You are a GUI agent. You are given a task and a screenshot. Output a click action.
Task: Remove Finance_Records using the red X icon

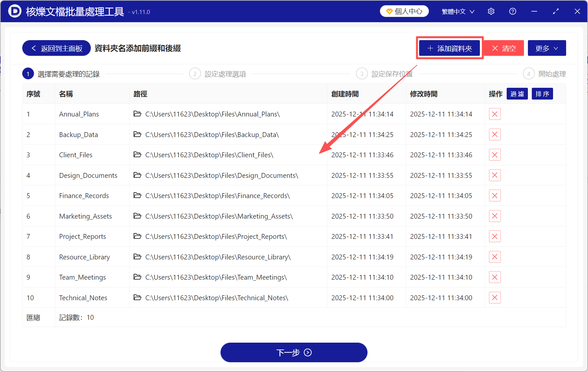(x=495, y=195)
